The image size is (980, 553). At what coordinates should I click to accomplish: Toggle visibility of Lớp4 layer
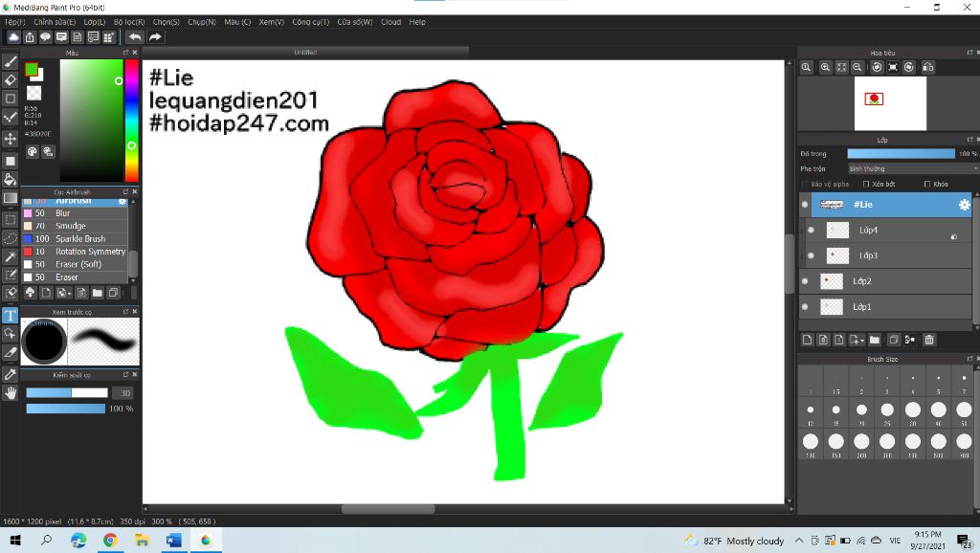click(x=811, y=230)
